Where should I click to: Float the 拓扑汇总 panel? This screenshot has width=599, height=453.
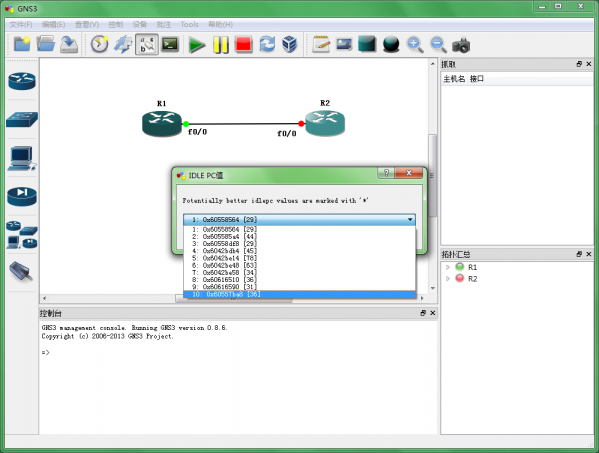[x=579, y=254]
